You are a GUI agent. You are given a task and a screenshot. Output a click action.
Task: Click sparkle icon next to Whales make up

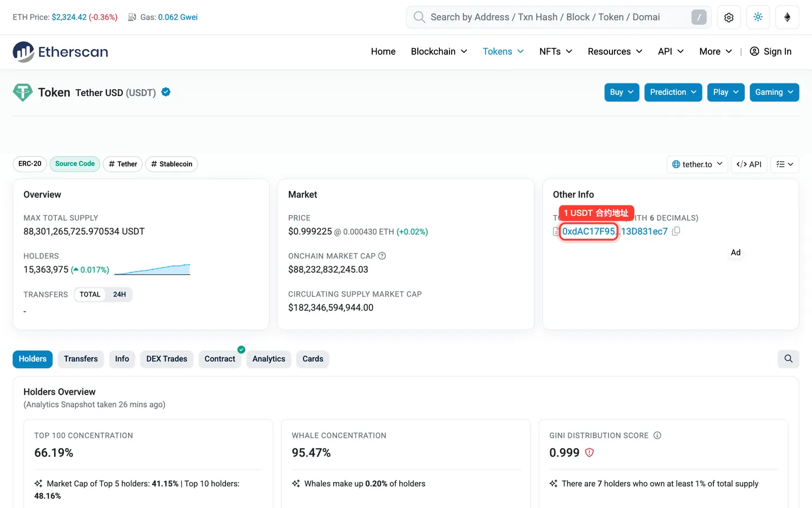296,484
